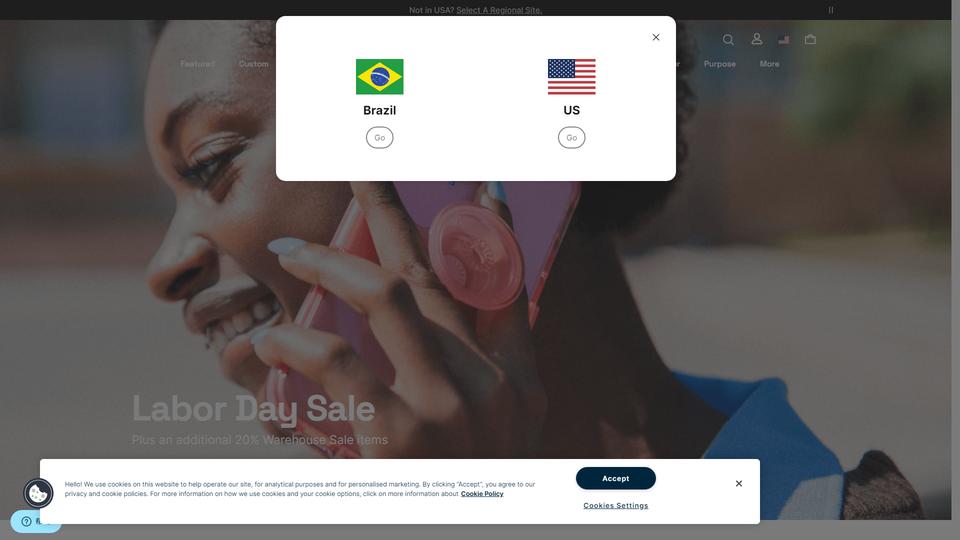Image resolution: width=960 pixels, height=540 pixels.
Task: Go to the Brazil regional site
Action: (380, 138)
